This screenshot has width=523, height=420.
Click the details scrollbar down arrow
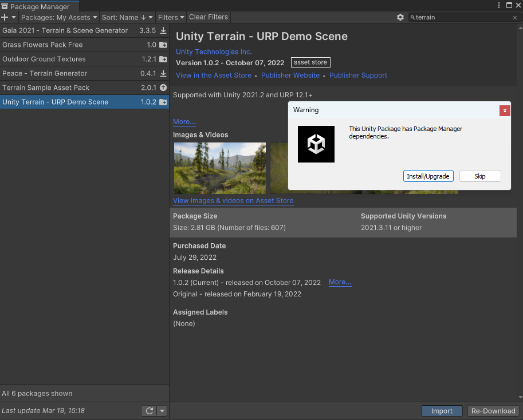tap(520, 397)
